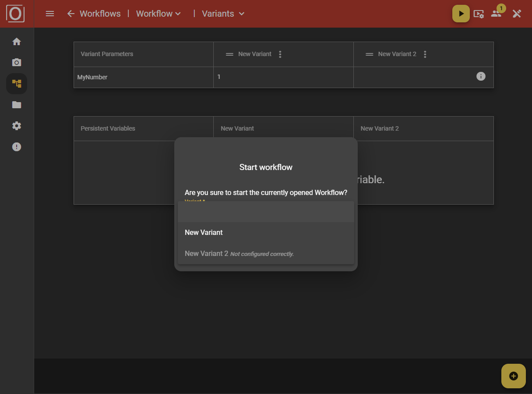The height and width of the screenshot is (394, 532).
Task: Open the Home page from the sidebar
Action: (x=16, y=41)
